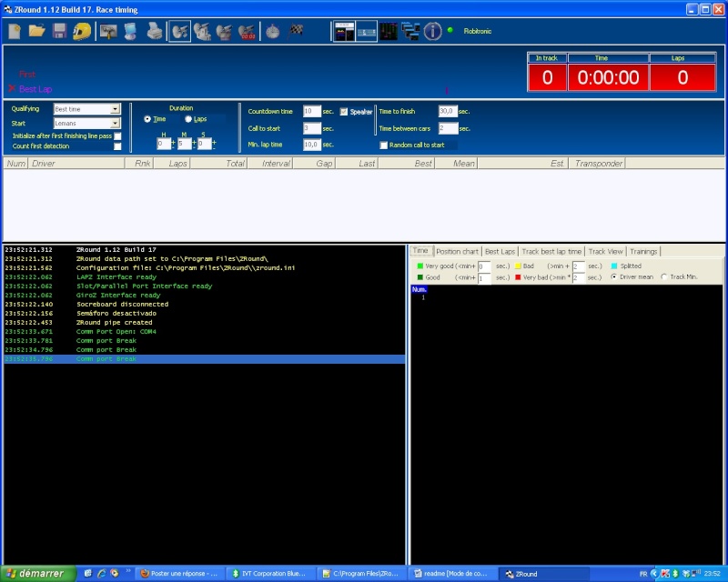Open the Track best lap time tab

551,251
